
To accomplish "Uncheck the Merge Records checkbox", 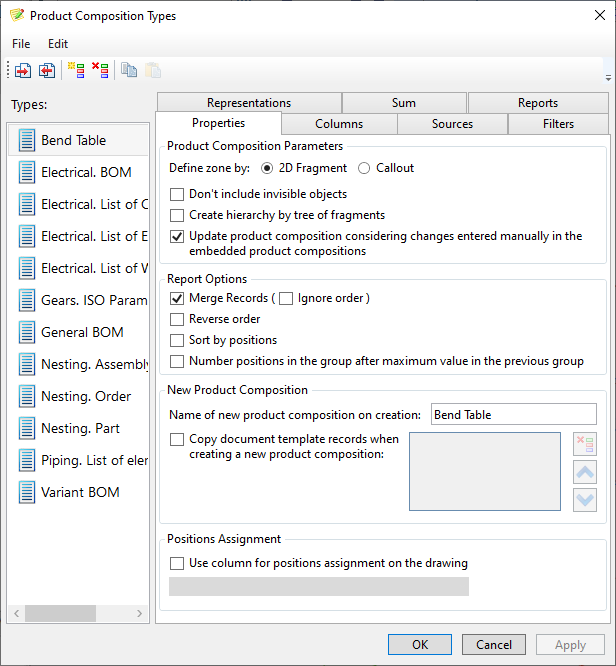I will pyautogui.click(x=177, y=298).
